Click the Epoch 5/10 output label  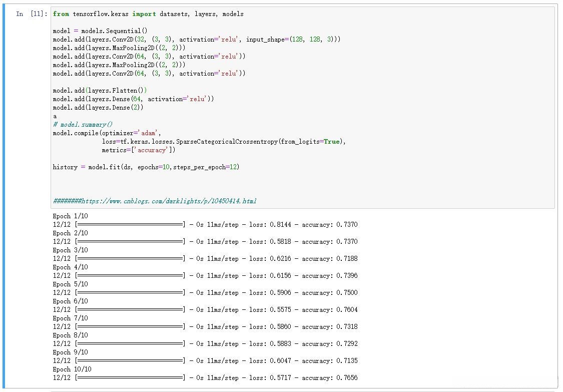click(70, 284)
